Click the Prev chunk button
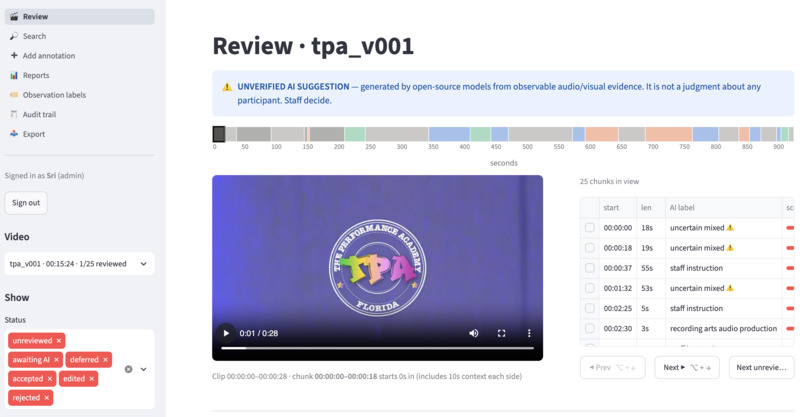The height and width of the screenshot is (417, 806). pyautogui.click(x=612, y=367)
